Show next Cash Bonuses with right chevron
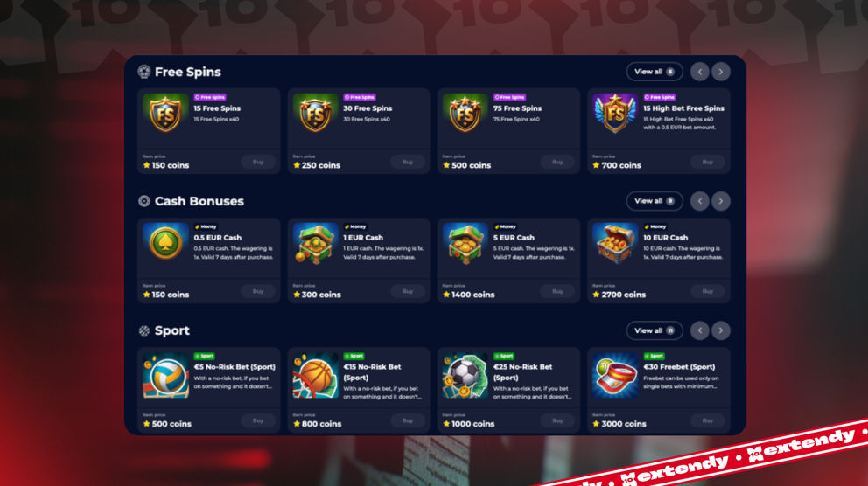The height and width of the screenshot is (486, 868). coord(720,201)
